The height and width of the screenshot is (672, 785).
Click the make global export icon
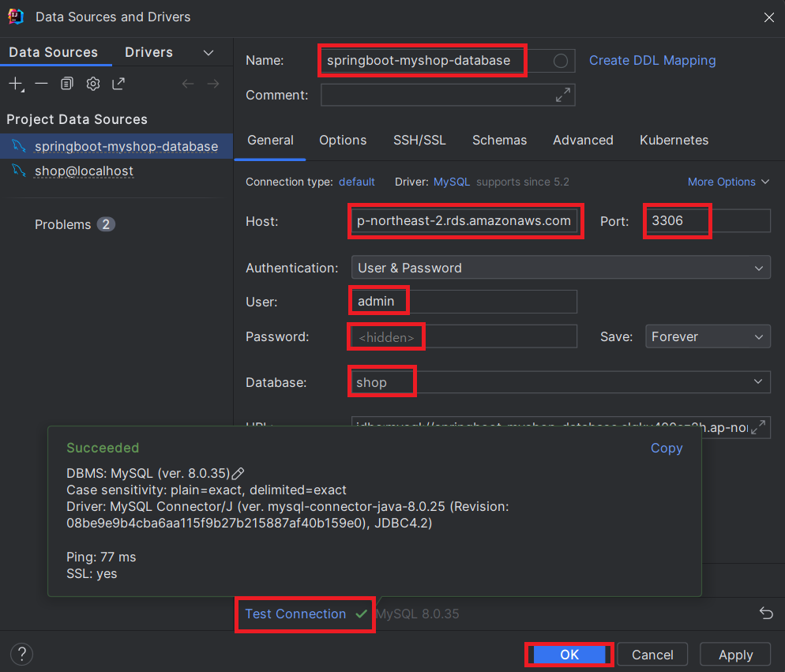point(118,84)
